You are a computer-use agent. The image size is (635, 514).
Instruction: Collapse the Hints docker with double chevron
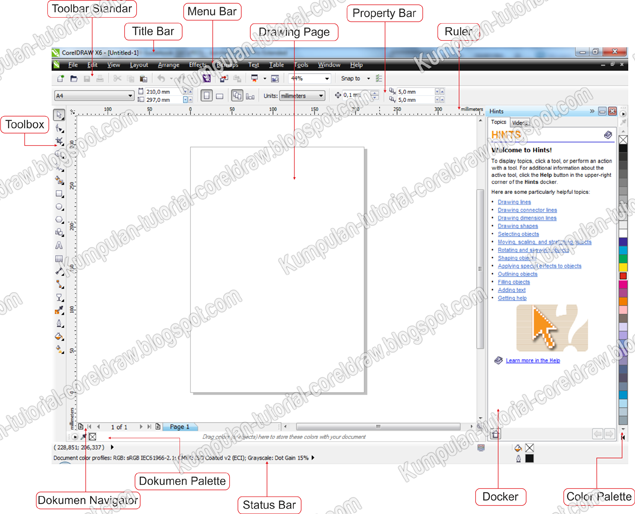pos(592,111)
